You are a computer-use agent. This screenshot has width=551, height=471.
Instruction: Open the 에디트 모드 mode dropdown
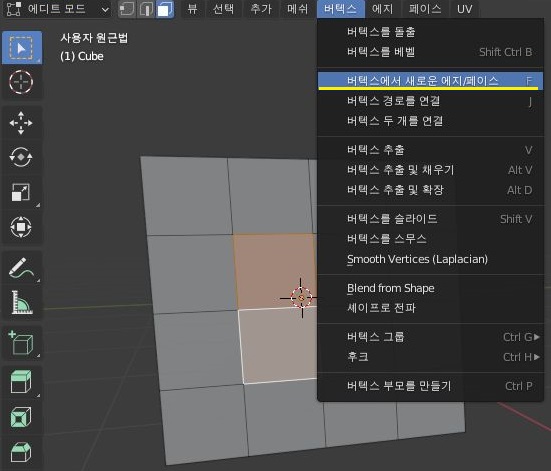[58, 9]
